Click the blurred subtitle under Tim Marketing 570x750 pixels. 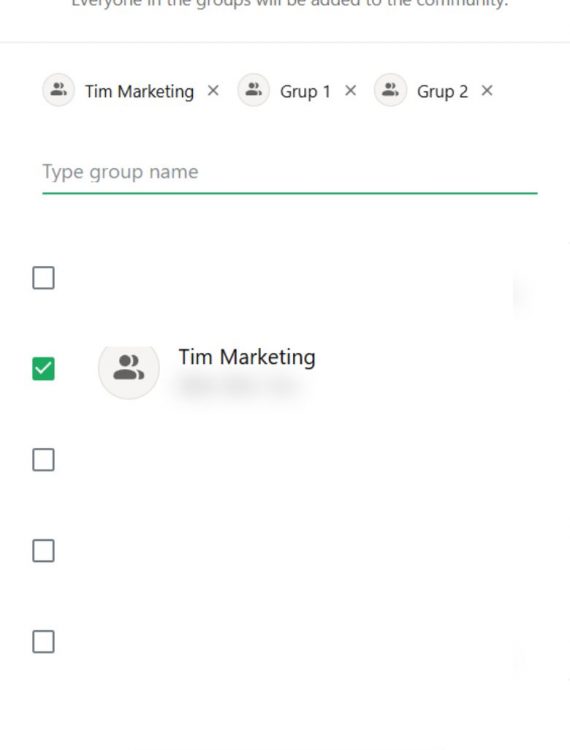(241, 385)
